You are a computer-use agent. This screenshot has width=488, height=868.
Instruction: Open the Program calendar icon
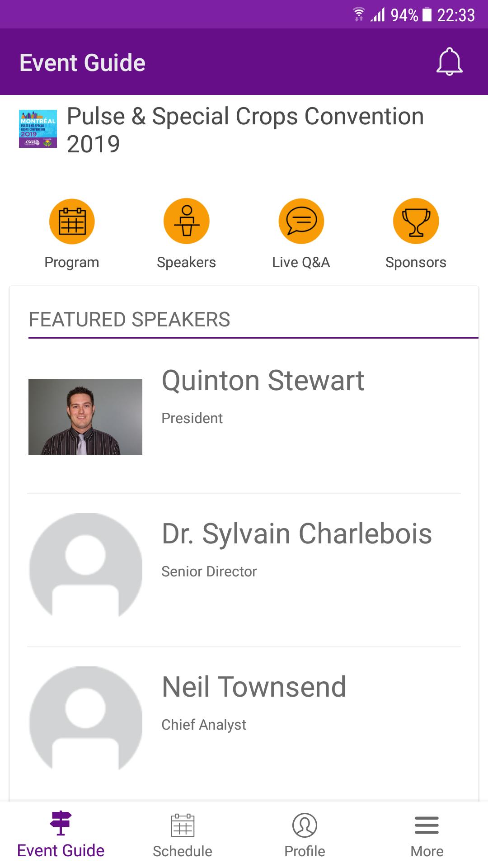pyautogui.click(x=72, y=221)
